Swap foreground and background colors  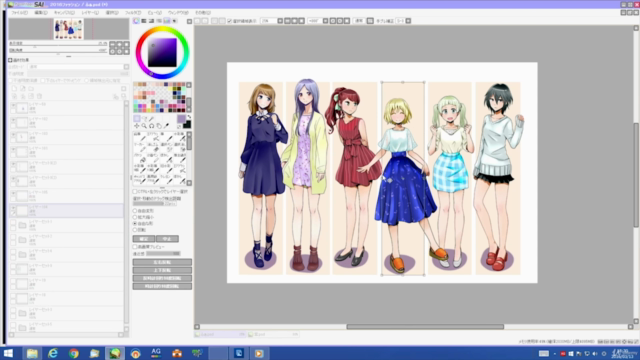189,117
